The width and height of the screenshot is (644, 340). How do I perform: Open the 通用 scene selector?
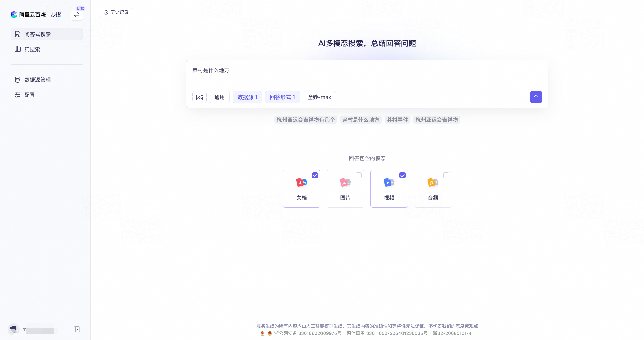(x=219, y=97)
